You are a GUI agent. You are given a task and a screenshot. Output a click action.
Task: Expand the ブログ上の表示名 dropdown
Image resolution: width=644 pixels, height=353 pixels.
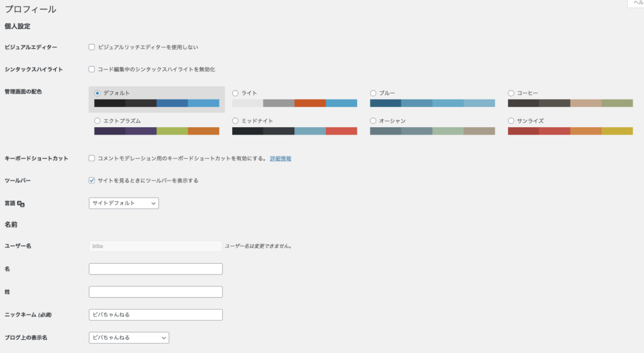(129, 337)
